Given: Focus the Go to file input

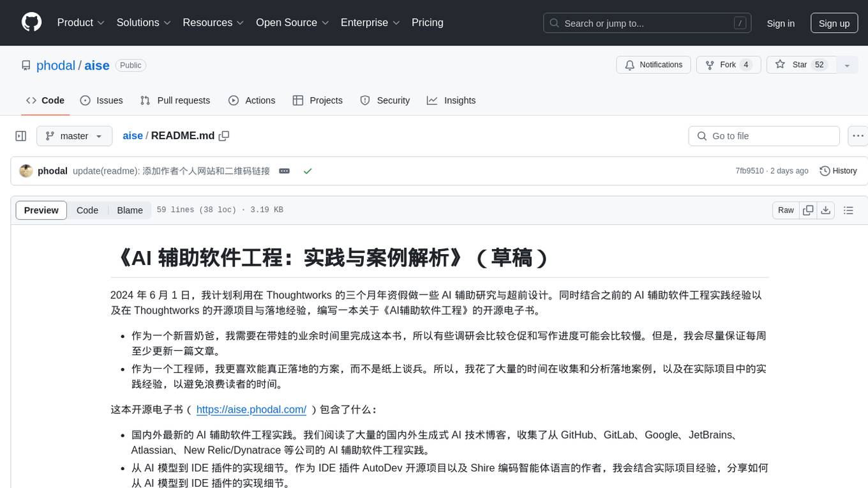Looking at the screenshot, I should click(764, 136).
